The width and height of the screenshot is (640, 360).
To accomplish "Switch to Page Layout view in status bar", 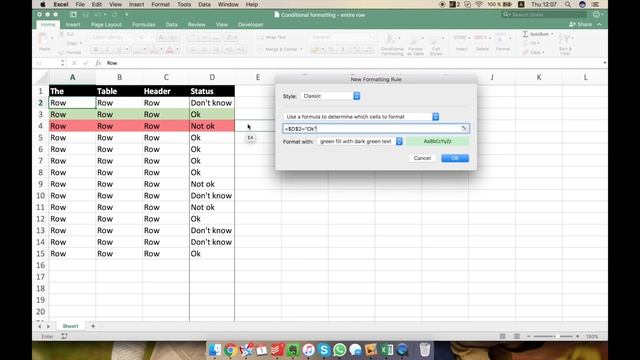I will click(x=517, y=336).
